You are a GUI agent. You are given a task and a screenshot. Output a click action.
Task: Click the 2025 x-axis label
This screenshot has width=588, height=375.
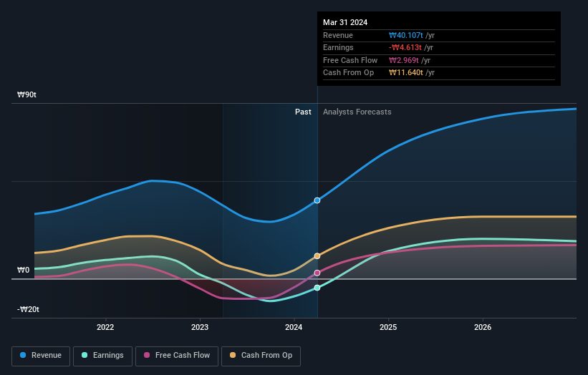(x=388, y=327)
